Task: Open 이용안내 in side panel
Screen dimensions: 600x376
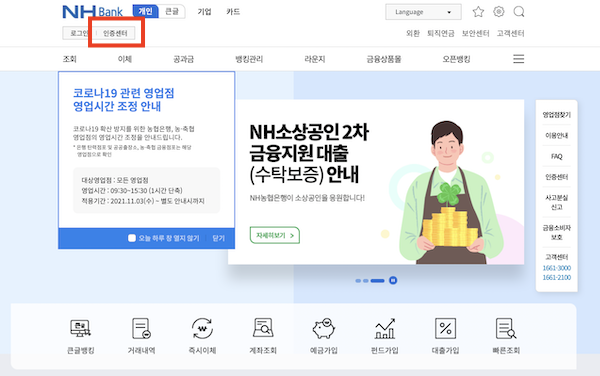Action: point(556,135)
